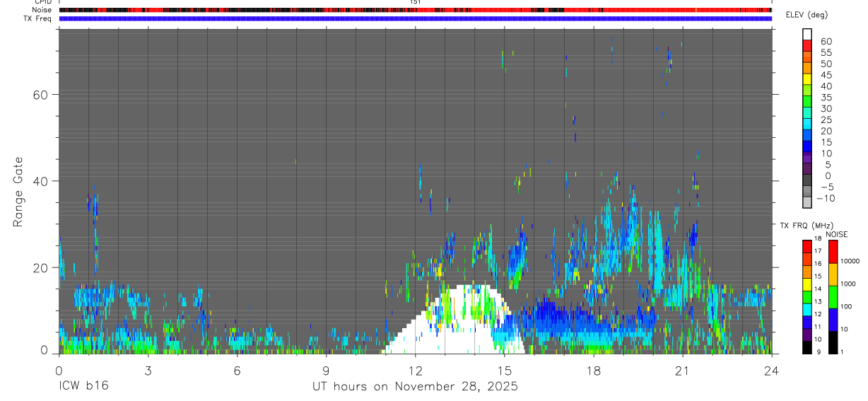Image resolution: width=868 pixels, height=401 pixels.
Task: Click the x-axis tick label '18'
Action: [x=593, y=370]
